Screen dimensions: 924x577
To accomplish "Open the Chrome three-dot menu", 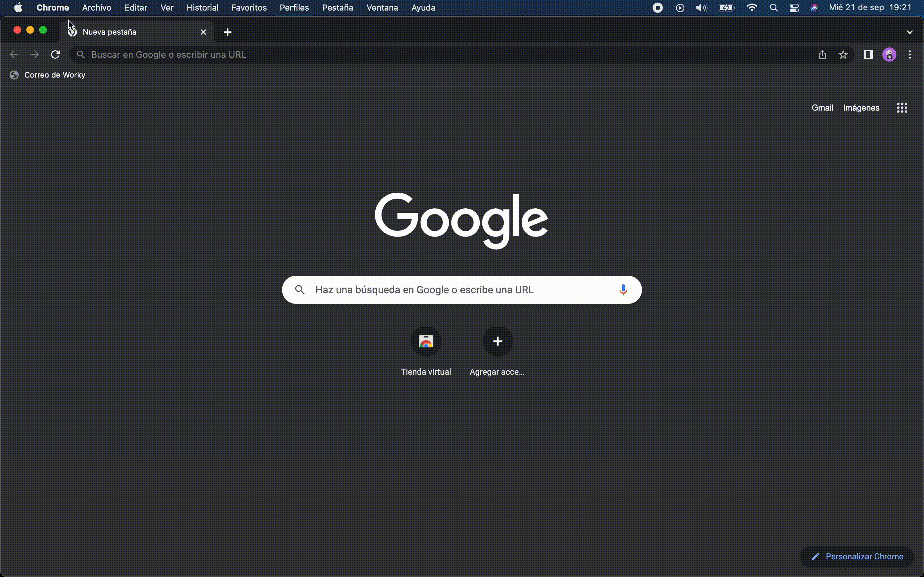I will (910, 54).
